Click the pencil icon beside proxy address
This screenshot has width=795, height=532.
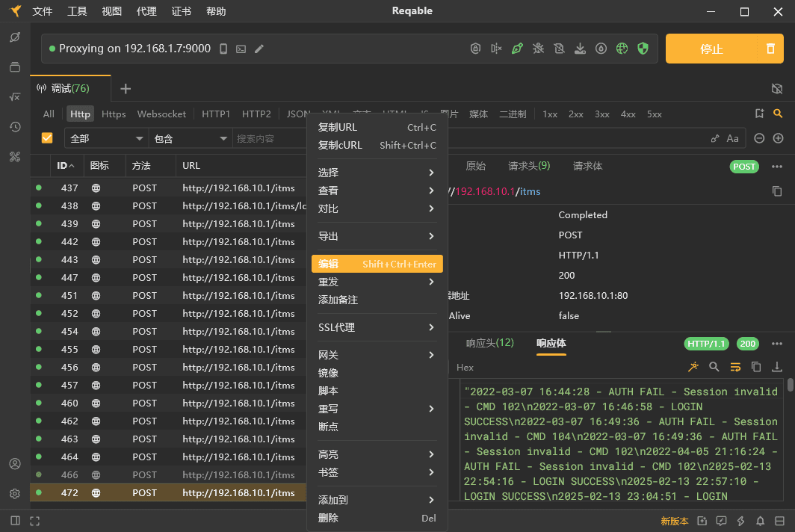point(259,49)
